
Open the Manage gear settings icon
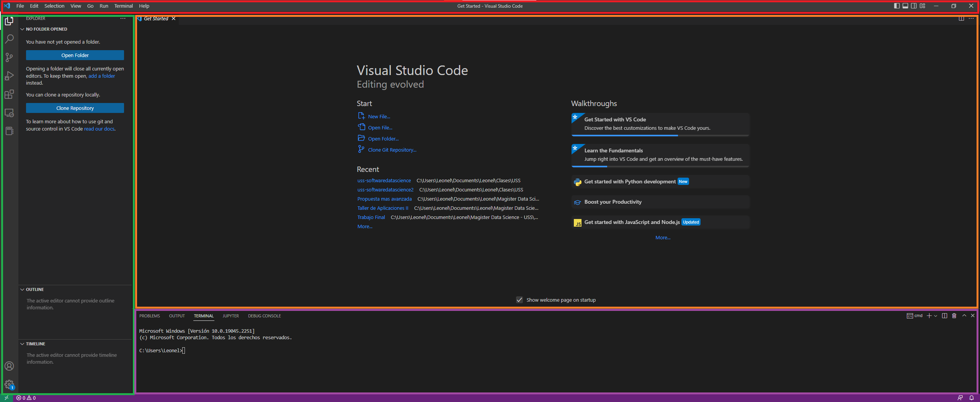(x=9, y=384)
